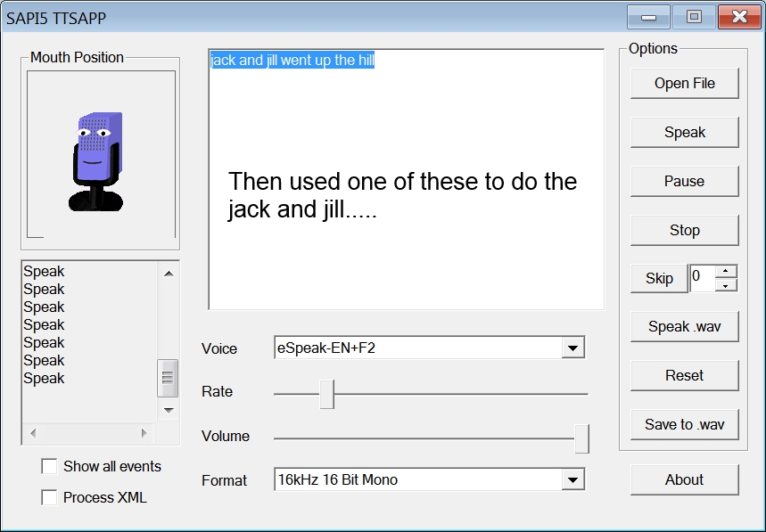Open the Voice dropdown showing eSpeak-EN+F2

[x=572, y=348]
